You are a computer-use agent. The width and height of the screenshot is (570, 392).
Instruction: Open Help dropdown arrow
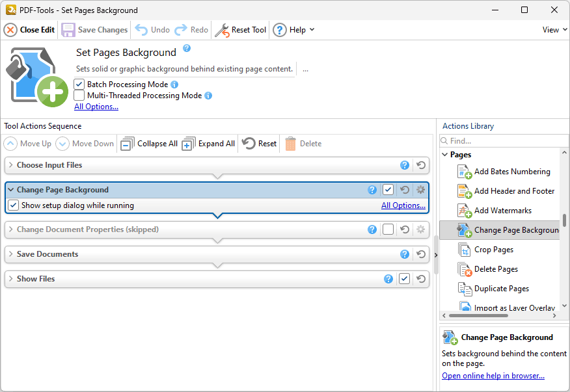click(x=312, y=30)
